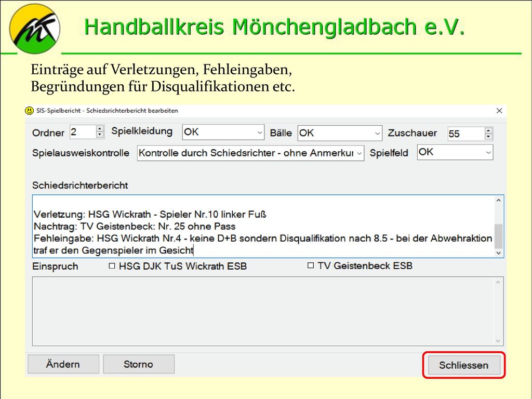Click scroll down arrow of Einspruch box
The height and width of the screenshot is (399, 532).
[x=498, y=341]
